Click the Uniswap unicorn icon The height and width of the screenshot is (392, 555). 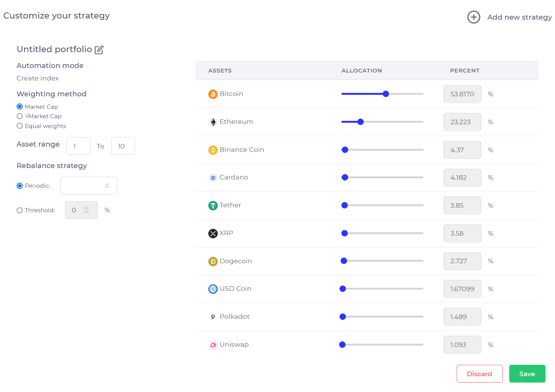213,345
